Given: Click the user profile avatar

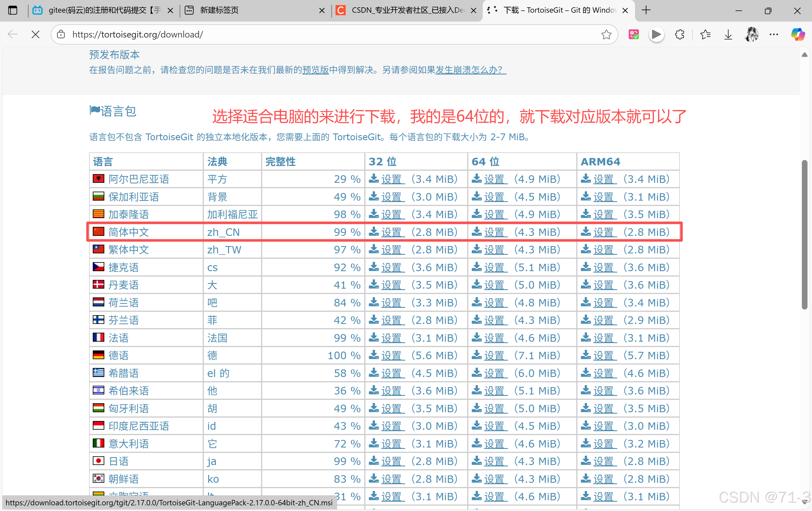Looking at the screenshot, I should click(751, 34).
